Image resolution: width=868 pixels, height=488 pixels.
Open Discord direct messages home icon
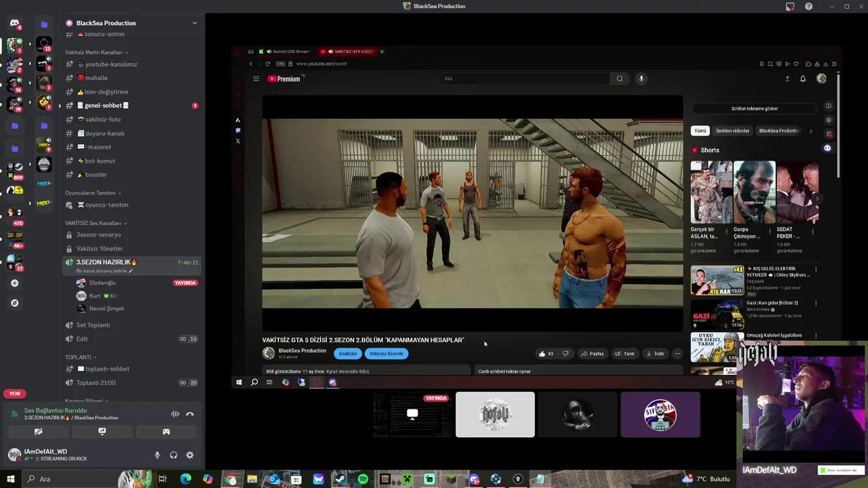(x=14, y=23)
